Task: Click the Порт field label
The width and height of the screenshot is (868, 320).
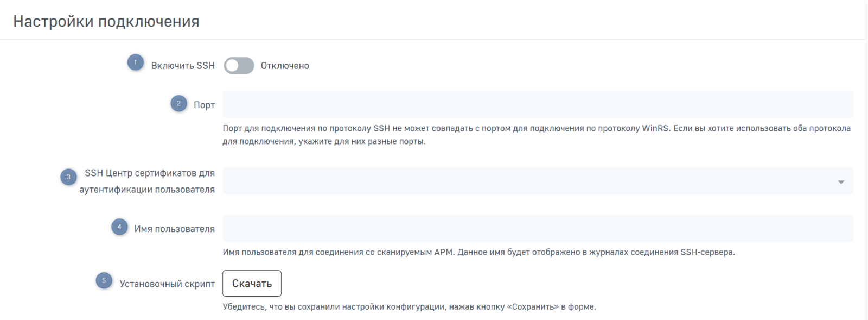Action: pos(204,105)
